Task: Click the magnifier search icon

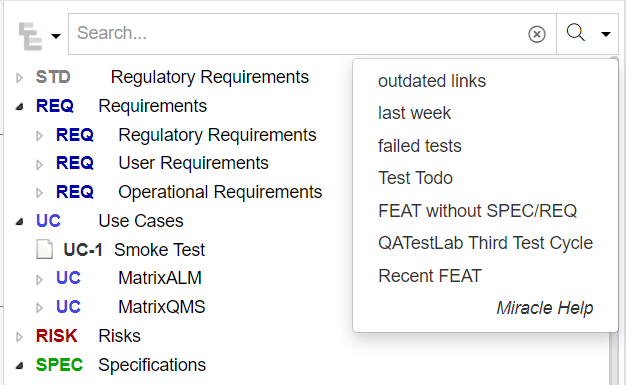Action: click(575, 32)
